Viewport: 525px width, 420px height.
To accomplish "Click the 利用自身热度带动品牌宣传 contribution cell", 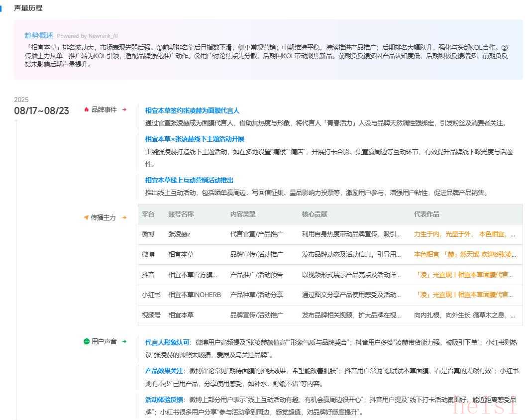I will [x=351, y=234].
